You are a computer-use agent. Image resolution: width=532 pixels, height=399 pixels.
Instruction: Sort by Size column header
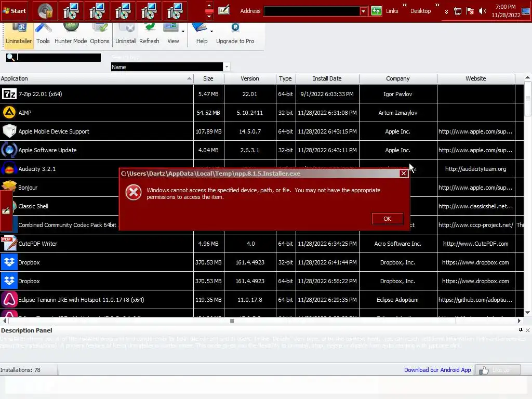pyautogui.click(x=208, y=78)
